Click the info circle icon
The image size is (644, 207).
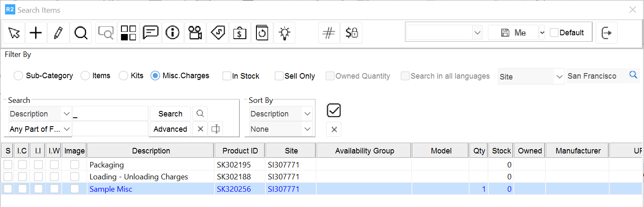172,33
